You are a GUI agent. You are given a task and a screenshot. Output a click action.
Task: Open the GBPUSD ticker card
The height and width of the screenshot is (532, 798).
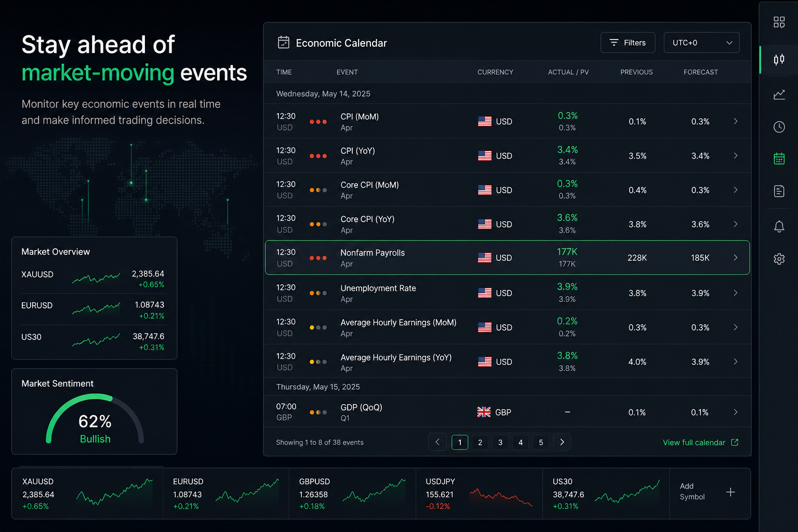coord(352,494)
